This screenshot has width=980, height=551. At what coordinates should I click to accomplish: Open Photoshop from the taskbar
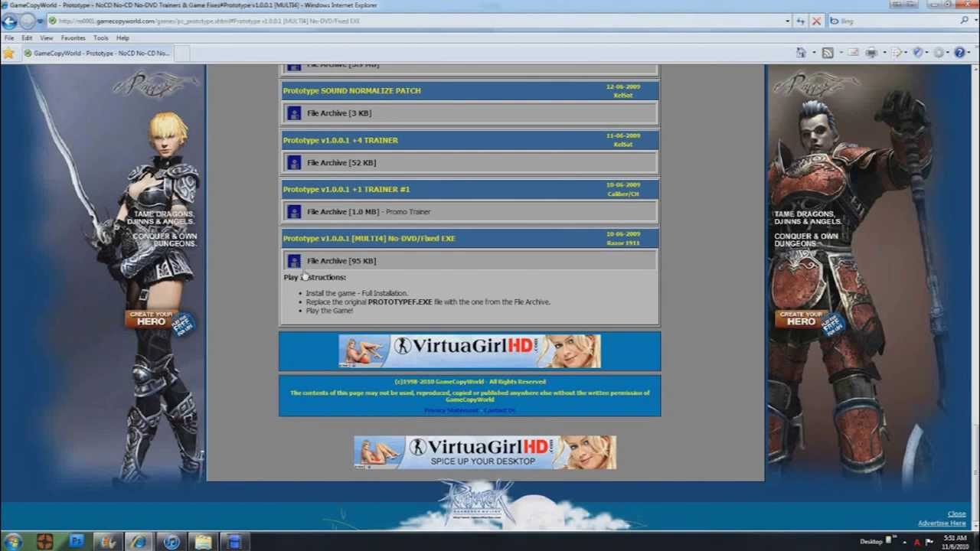pos(77,542)
